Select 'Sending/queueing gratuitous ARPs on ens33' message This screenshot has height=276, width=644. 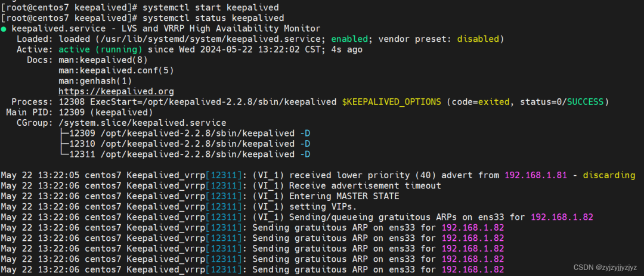coord(397,217)
